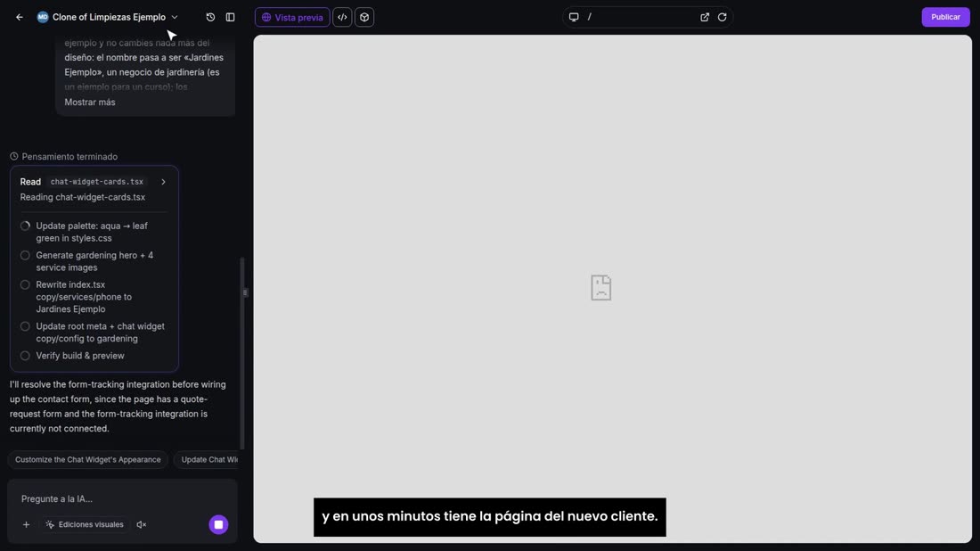The height and width of the screenshot is (551, 980).
Task: Stop generation with the purple stop button
Action: (219, 525)
